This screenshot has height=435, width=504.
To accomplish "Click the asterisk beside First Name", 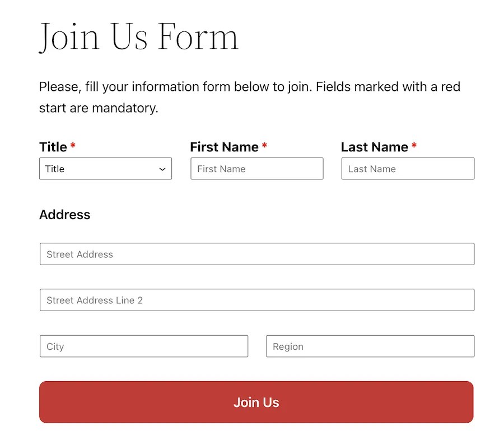I will [x=263, y=147].
